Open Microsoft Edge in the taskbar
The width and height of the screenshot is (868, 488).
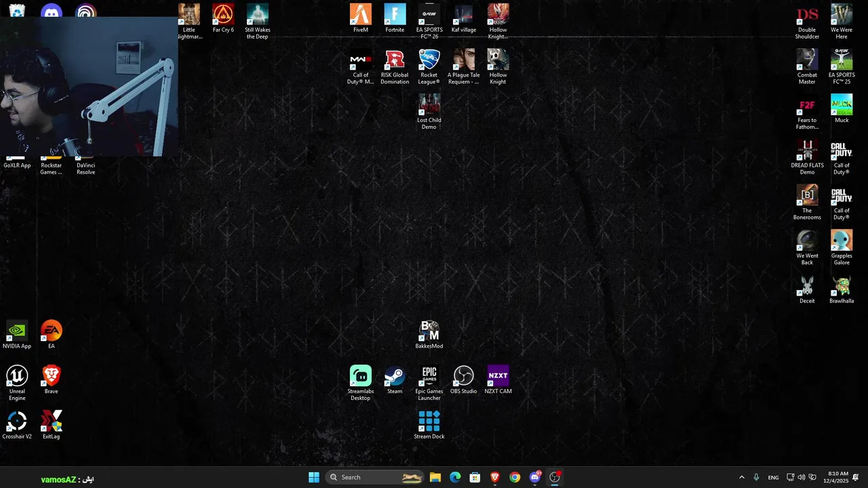click(x=455, y=477)
